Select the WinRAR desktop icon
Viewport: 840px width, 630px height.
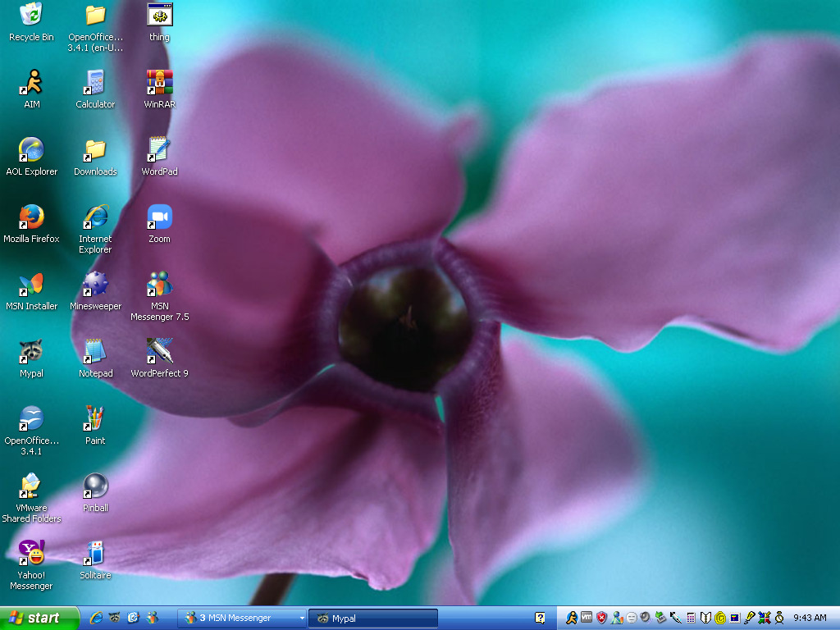tap(159, 83)
